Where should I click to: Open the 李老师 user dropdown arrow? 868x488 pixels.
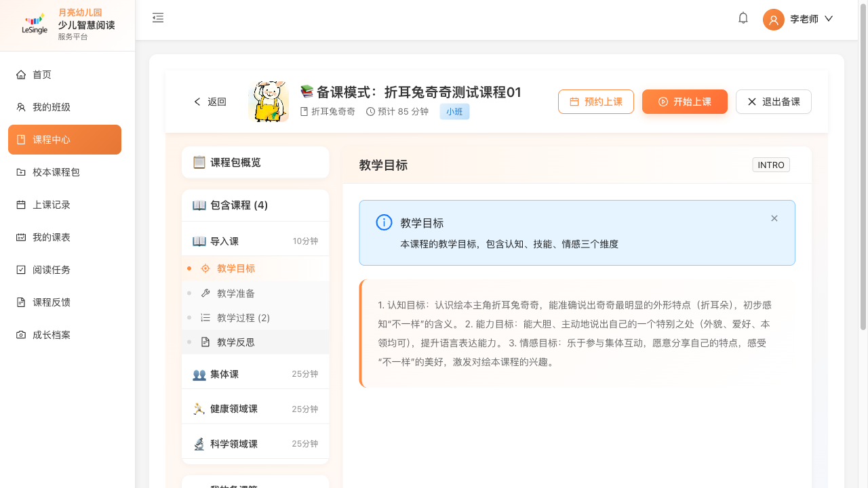click(829, 19)
